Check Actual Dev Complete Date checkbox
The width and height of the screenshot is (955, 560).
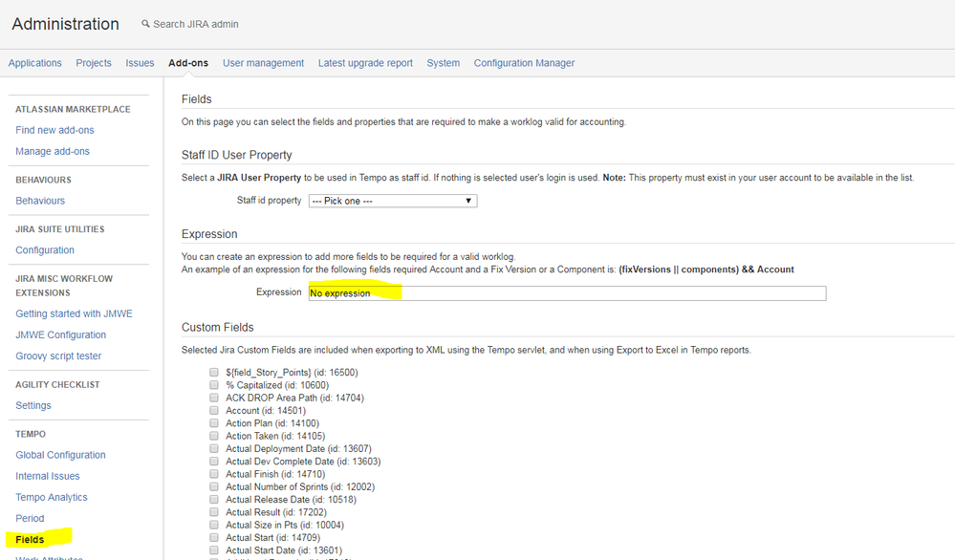[x=214, y=462]
